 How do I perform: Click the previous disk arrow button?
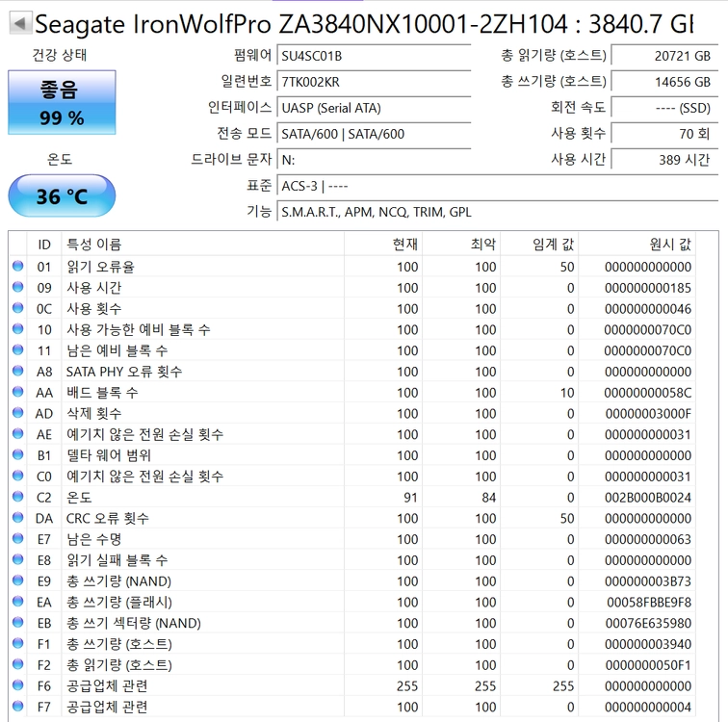point(20,23)
